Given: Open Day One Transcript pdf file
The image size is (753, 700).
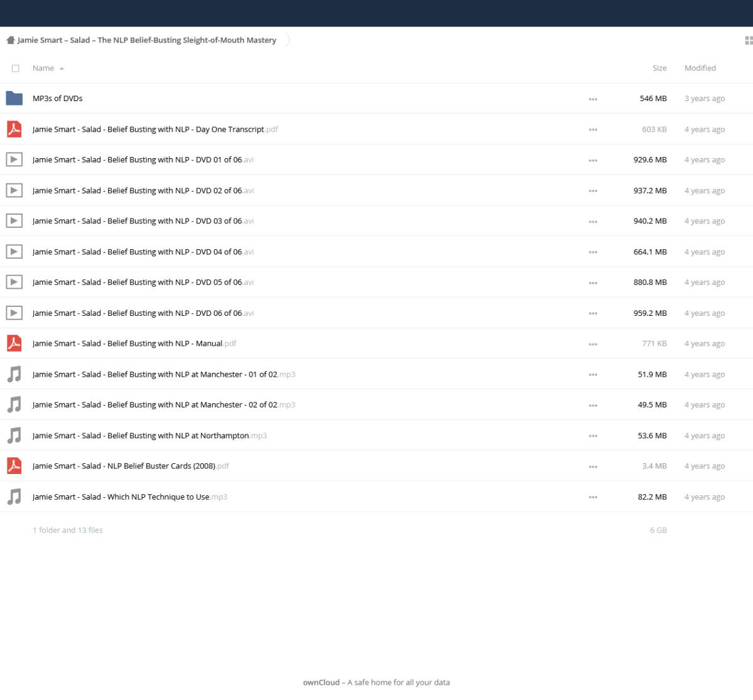Looking at the screenshot, I should click(155, 129).
